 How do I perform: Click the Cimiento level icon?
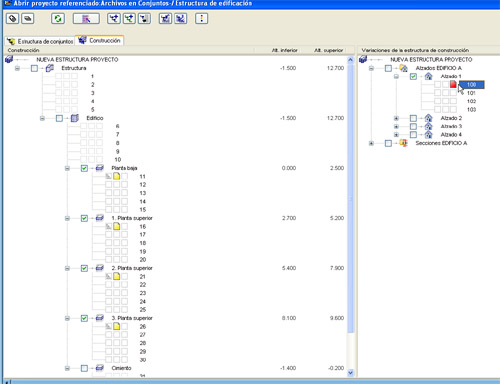(100, 368)
